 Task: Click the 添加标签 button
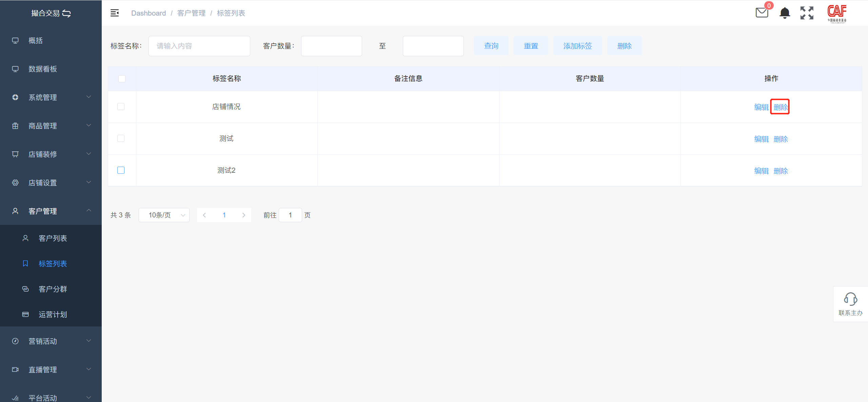pos(577,46)
